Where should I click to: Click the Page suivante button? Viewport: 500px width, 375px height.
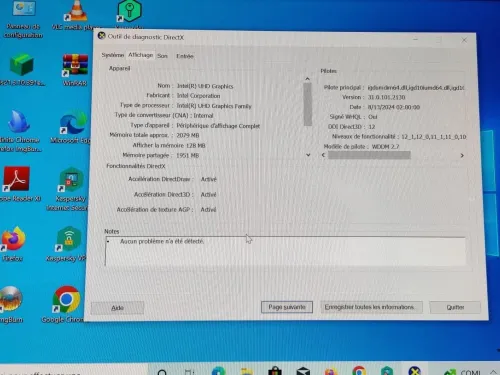pyautogui.click(x=287, y=307)
